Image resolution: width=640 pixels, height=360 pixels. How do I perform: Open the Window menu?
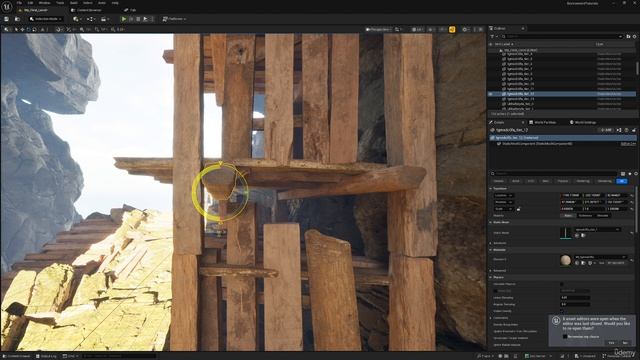coord(44,3)
